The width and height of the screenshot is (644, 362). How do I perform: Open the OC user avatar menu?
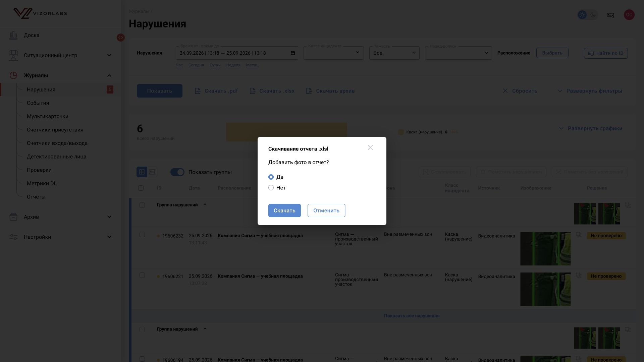click(x=629, y=15)
